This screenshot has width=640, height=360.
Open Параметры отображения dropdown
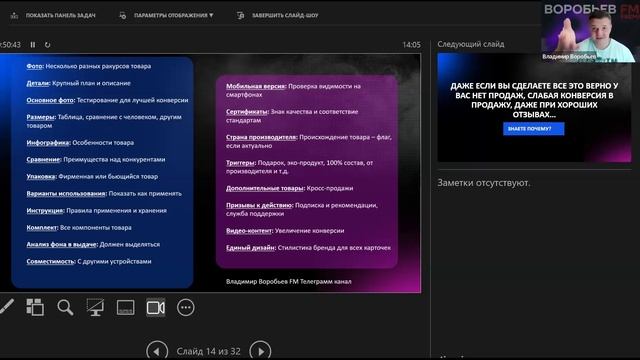167,16
